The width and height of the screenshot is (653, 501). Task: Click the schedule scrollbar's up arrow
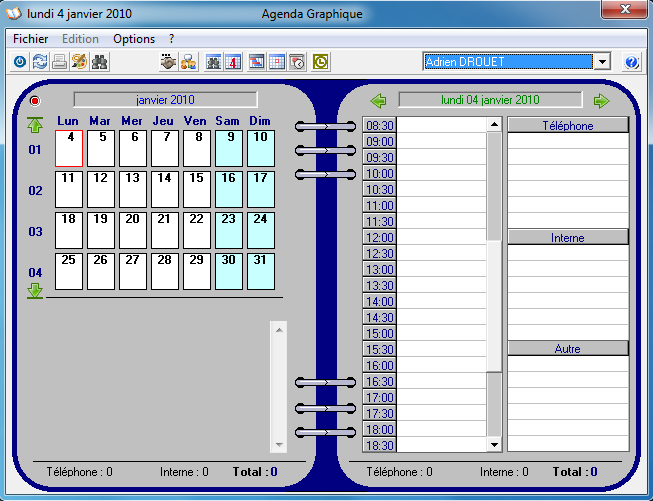pyautogui.click(x=494, y=125)
